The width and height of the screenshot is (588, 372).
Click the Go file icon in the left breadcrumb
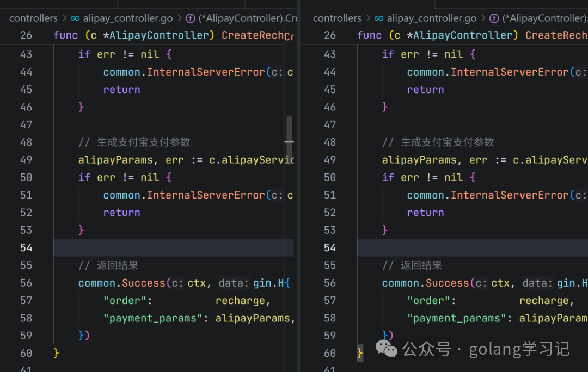click(x=75, y=18)
